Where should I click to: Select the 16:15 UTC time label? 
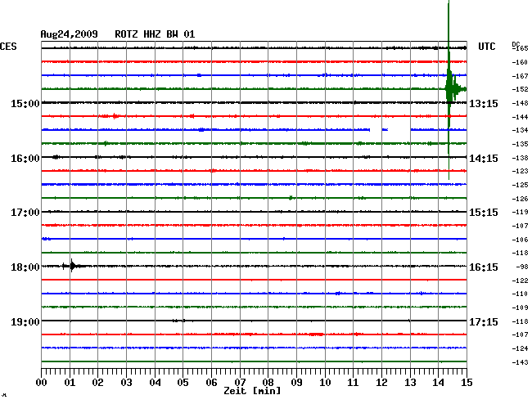click(484, 267)
